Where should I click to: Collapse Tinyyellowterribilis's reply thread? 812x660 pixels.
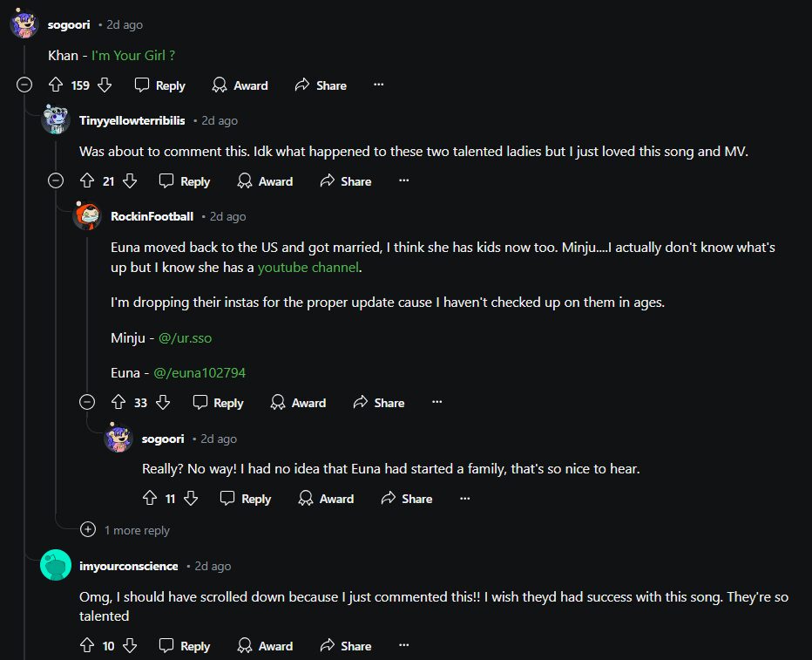coord(56,181)
